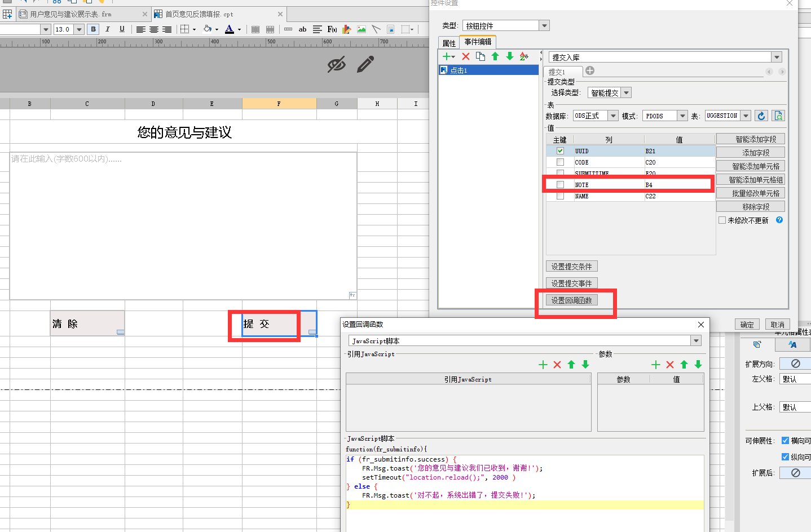Open the 表 UGGESTION table dropdown

(746, 116)
